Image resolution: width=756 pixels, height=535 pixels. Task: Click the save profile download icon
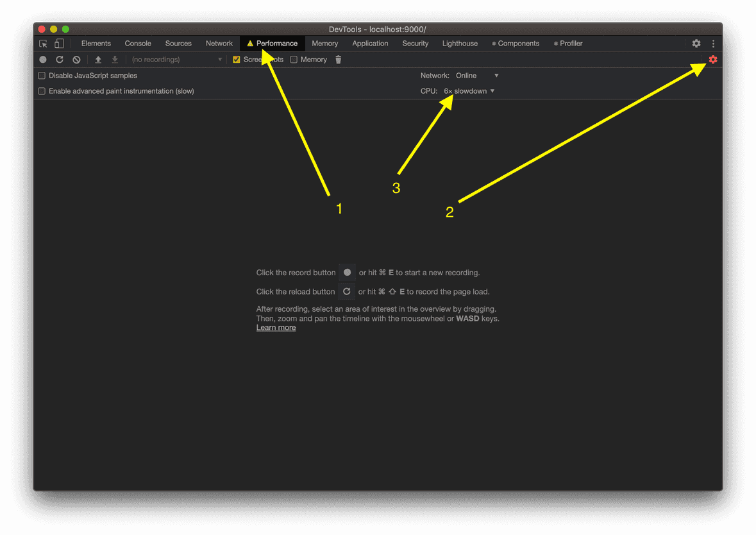115,59
